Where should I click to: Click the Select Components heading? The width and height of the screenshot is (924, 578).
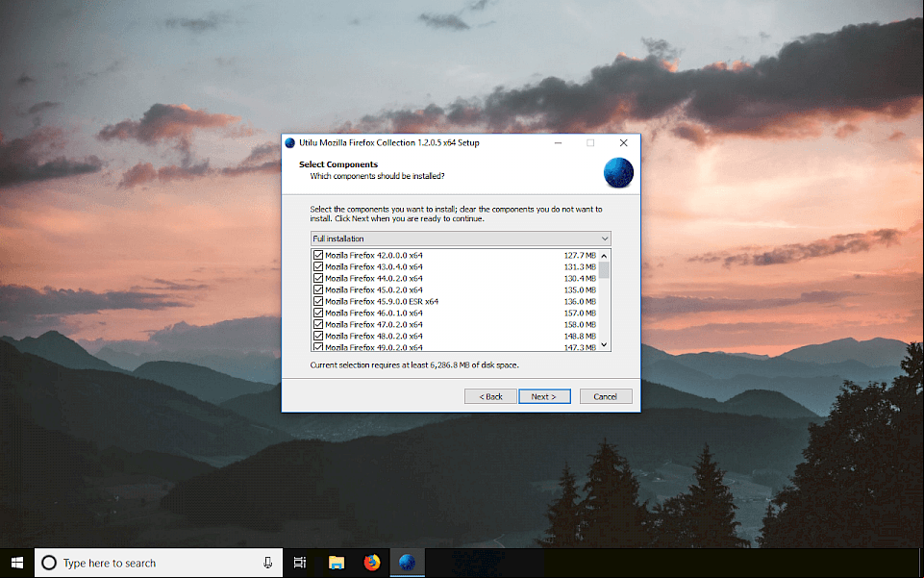click(x=338, y=164)
